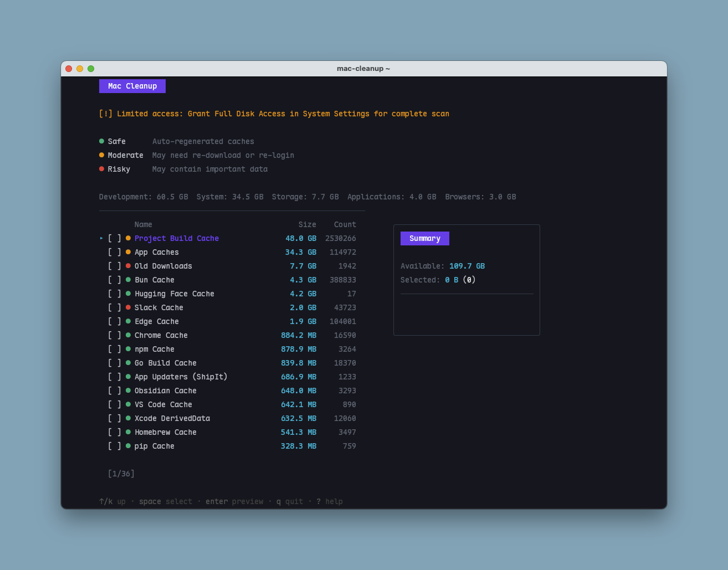Open the Summary panel tab
This screenshot has width=728, height=570.
424,238
